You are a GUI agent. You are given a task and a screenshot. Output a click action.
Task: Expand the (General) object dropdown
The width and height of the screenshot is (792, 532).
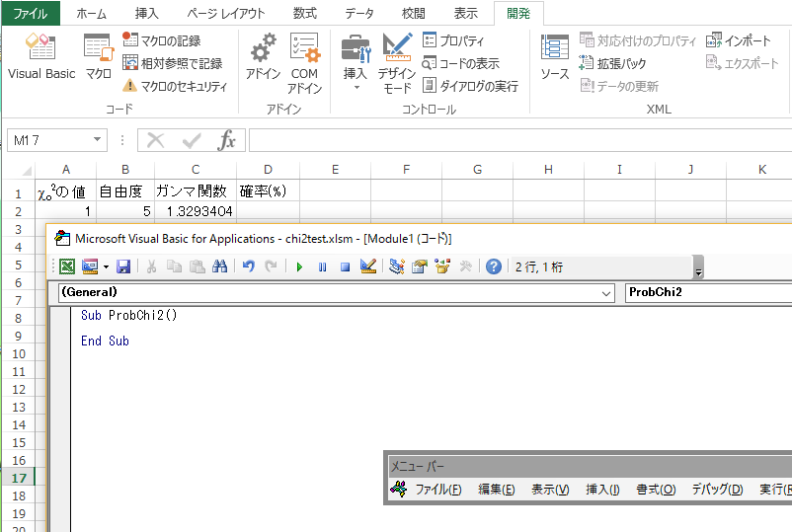coord(606,293)
